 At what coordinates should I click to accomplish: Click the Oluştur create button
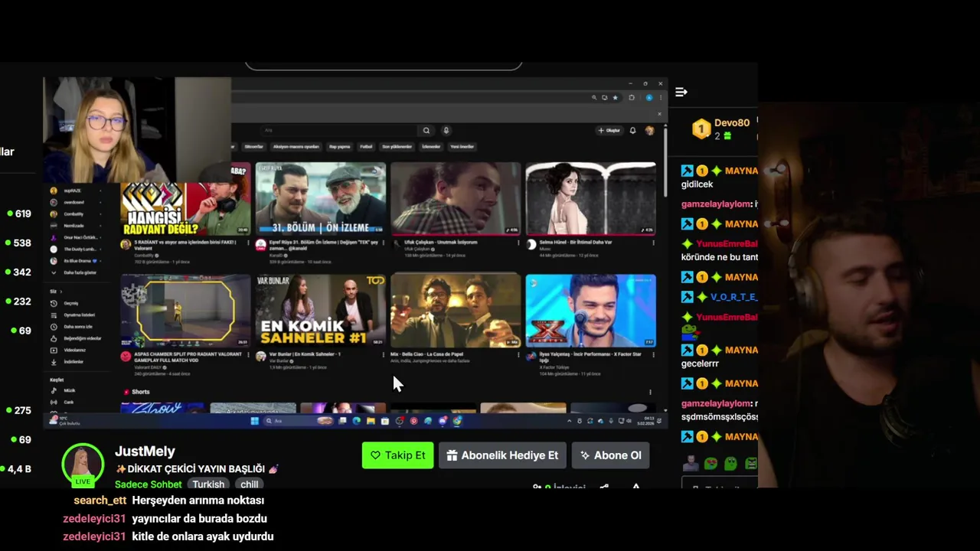(x=609, y=130)
